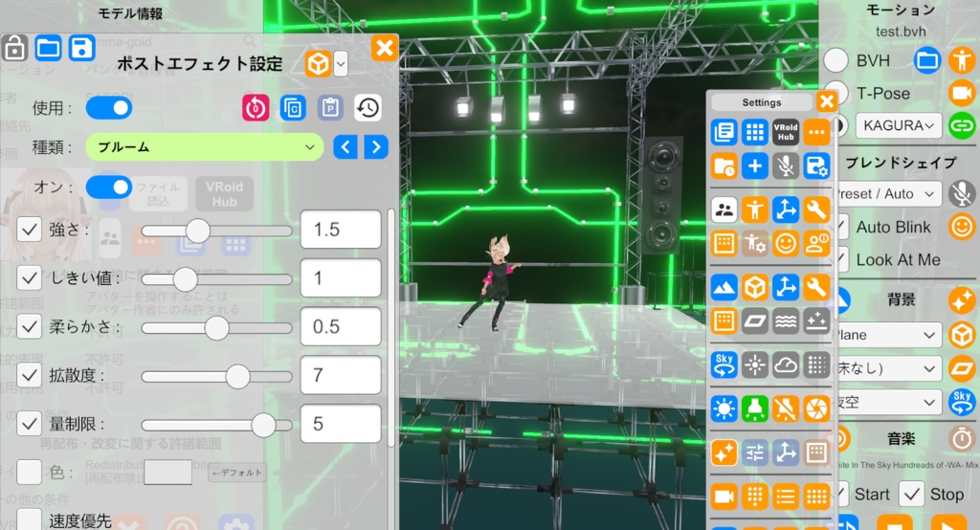The image size is (980, 530).
Task: Click the blue Sky icon in Settings panel
Action: click(724, 365)
